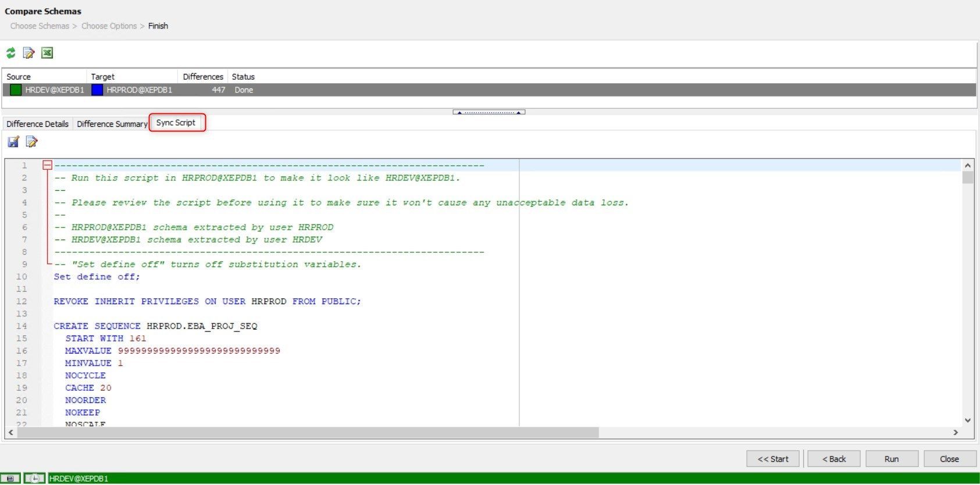
Task: Click the send-to-editor icon above the script
Action: (32, 141)
